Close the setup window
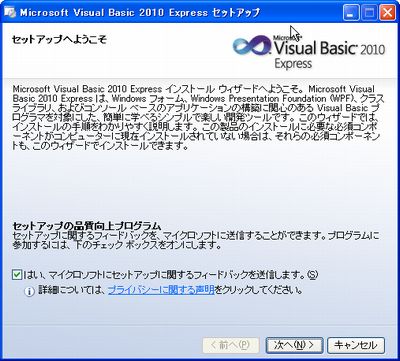The width and height of the screenshot is (400, 361). click(388, 13)
